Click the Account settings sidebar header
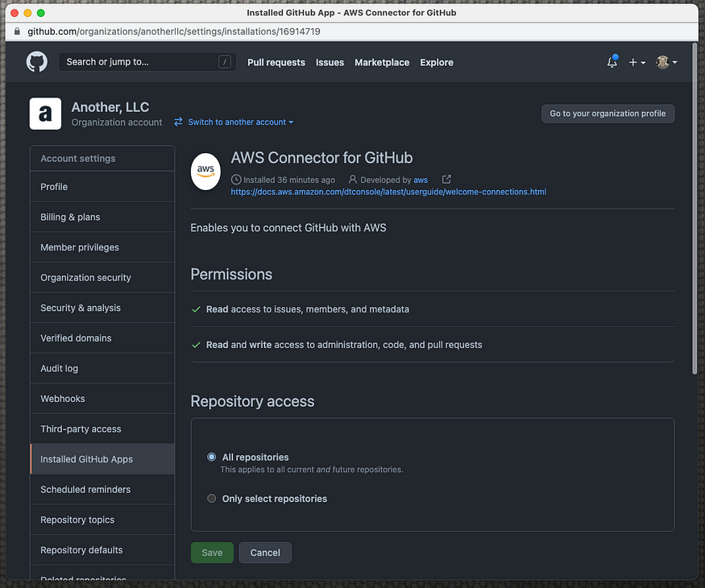 (102, 158)
